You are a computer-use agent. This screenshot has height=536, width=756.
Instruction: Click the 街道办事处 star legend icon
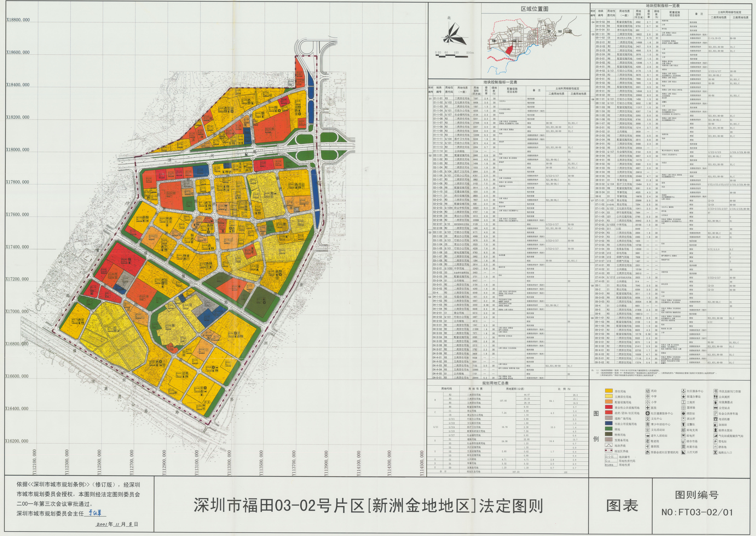pyautogui.click(x=683, y=397)
